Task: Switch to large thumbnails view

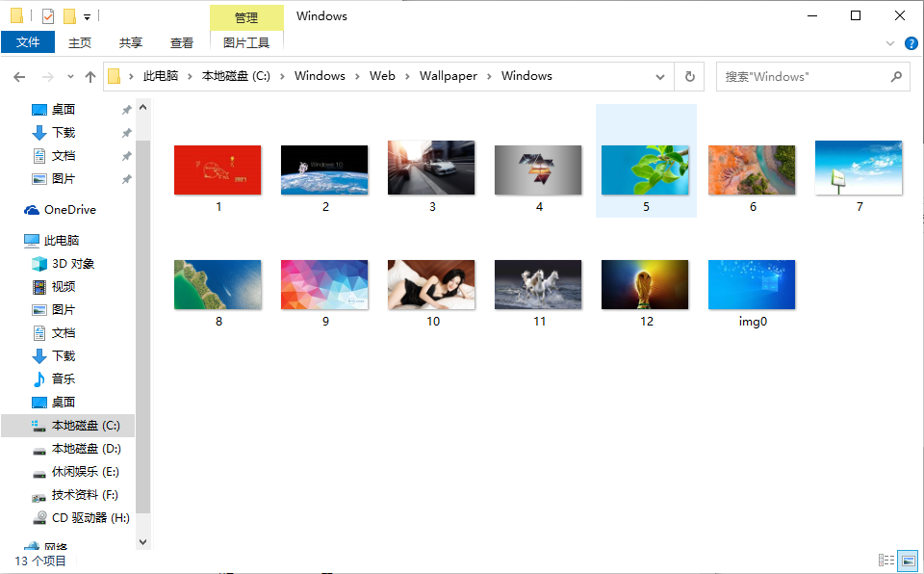Action: pos(907,560)
